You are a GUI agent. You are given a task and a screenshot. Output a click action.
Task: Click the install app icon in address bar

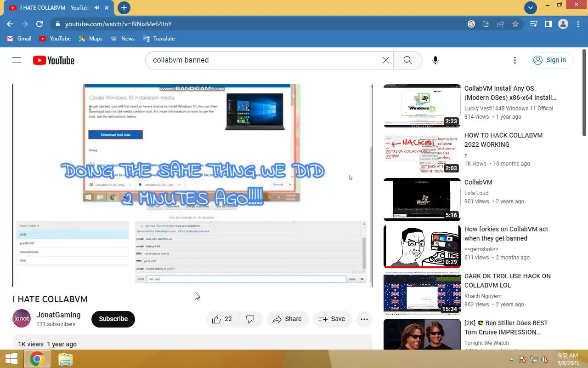[486, 24]
